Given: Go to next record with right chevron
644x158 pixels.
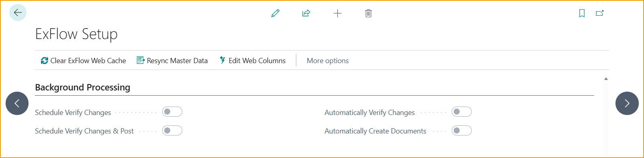Looking at the screenshot, I should pos(627,103).
